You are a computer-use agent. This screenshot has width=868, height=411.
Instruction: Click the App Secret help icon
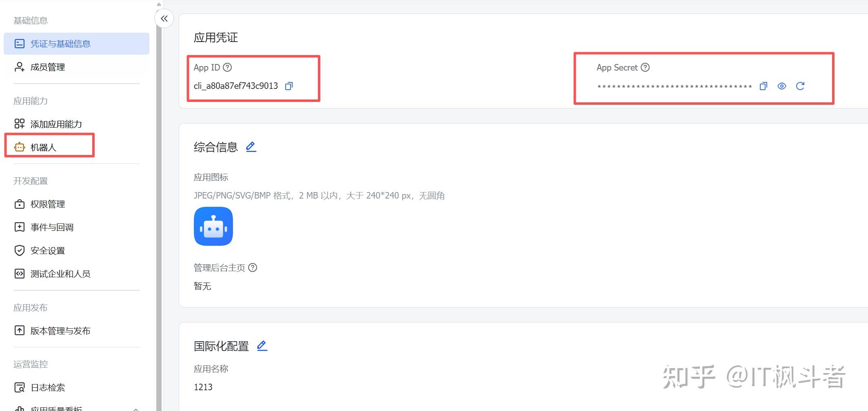pyautogui.click(x=645, y=67)
